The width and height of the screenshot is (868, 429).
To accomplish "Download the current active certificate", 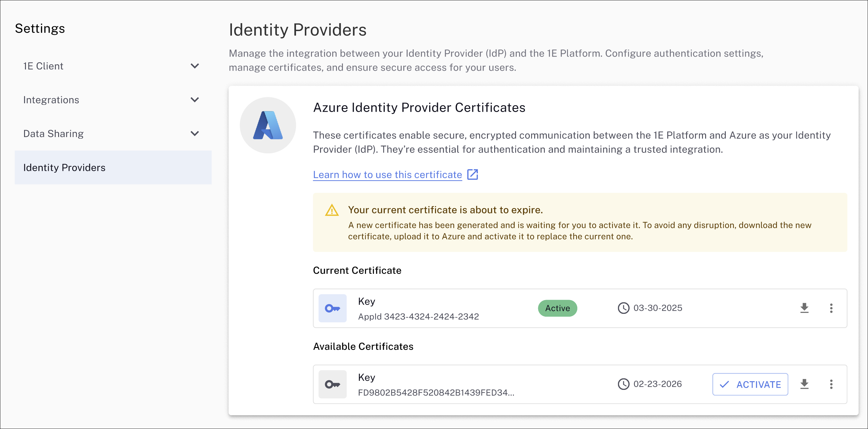I will pyautogui.click(x=804, y=308).
